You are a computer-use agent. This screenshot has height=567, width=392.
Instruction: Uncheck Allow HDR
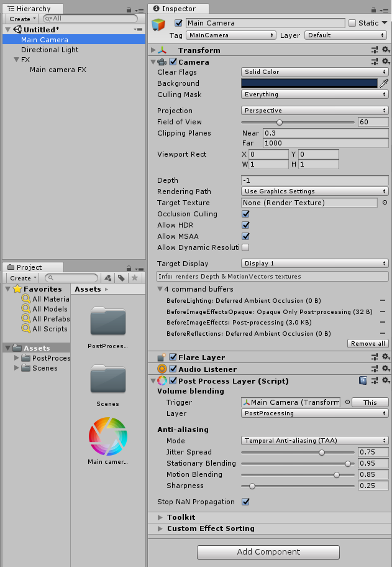tap(245, 225)
